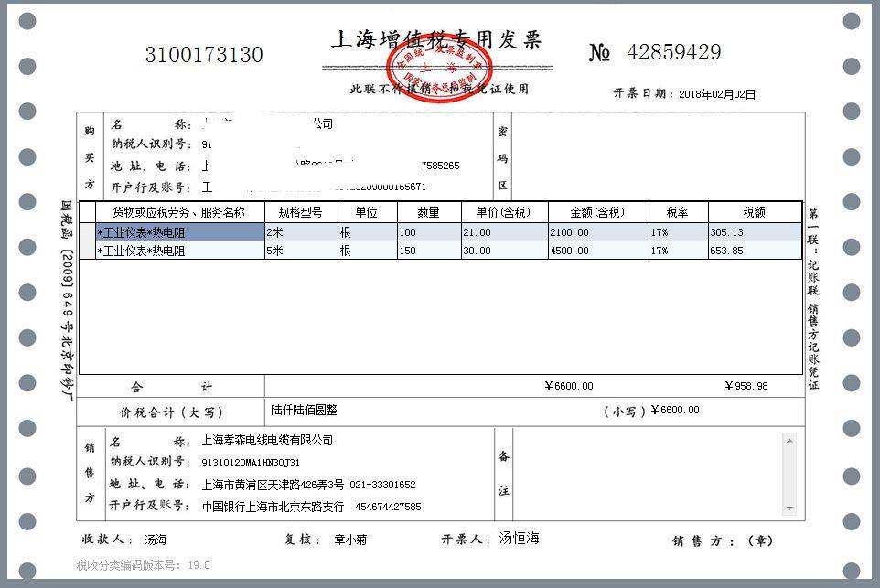This screenshot has height=588, width=880.
Task: Select the quantity cell showing 100
Action: point(429,231)
